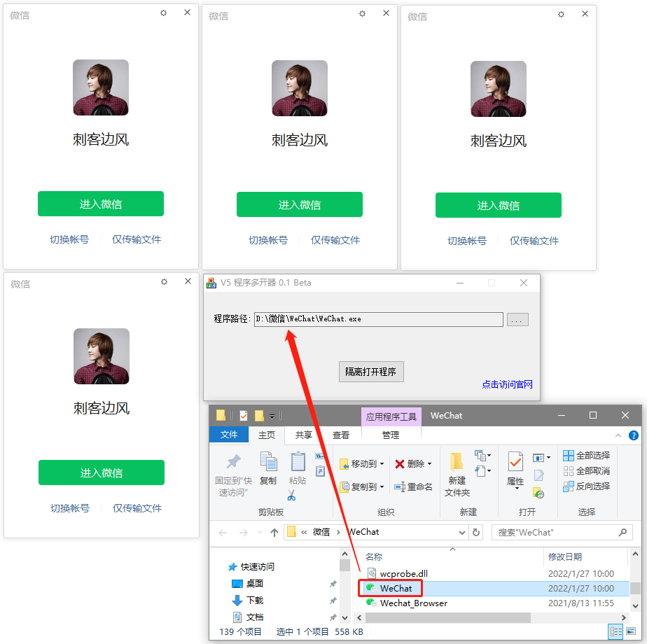Switch to the 主页 Home tab
The width and height of the screenshot is (647, 644).
pyautogui.click(x=267, y=435)
